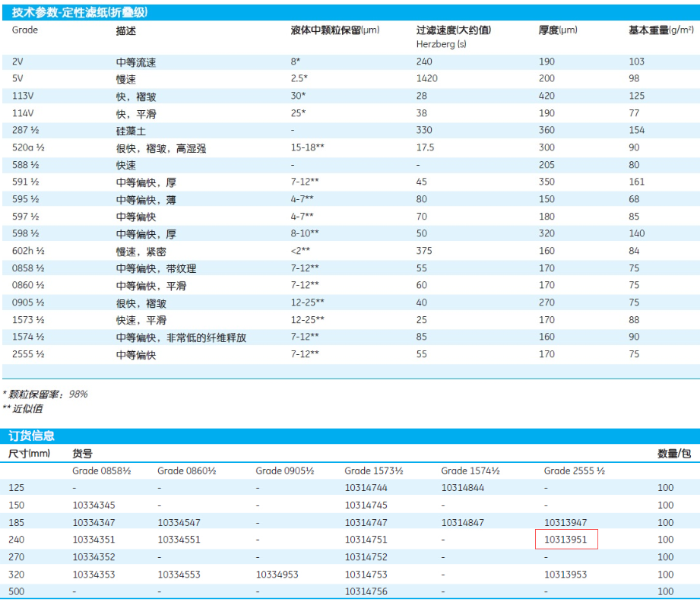
Task: Click the Grade 2555 ½ column header
Action: [x=575, y=470]
